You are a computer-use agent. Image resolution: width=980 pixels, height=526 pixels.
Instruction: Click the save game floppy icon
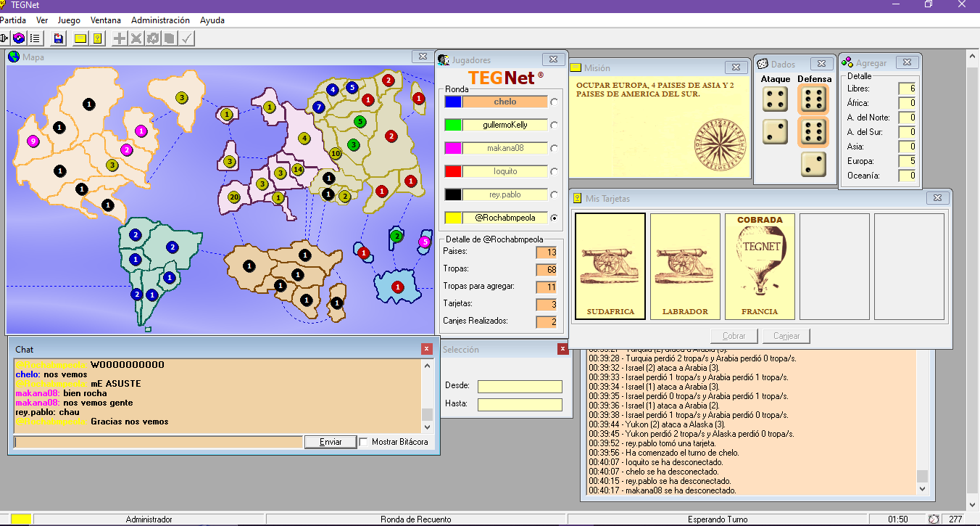click(59, 38)
